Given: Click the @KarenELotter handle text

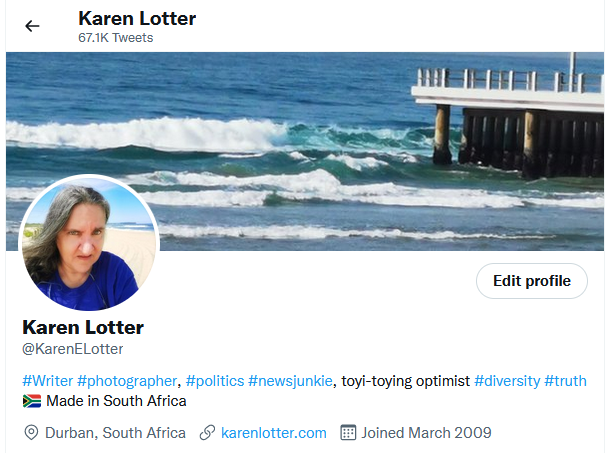Looking at the screenshot, I should point(73,349).
